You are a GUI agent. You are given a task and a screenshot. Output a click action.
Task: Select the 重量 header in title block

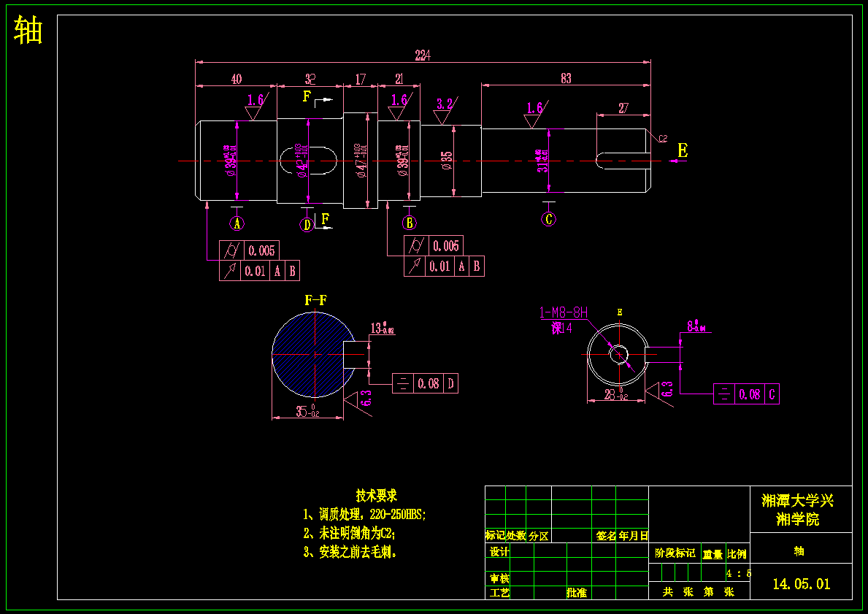[713, 553]
